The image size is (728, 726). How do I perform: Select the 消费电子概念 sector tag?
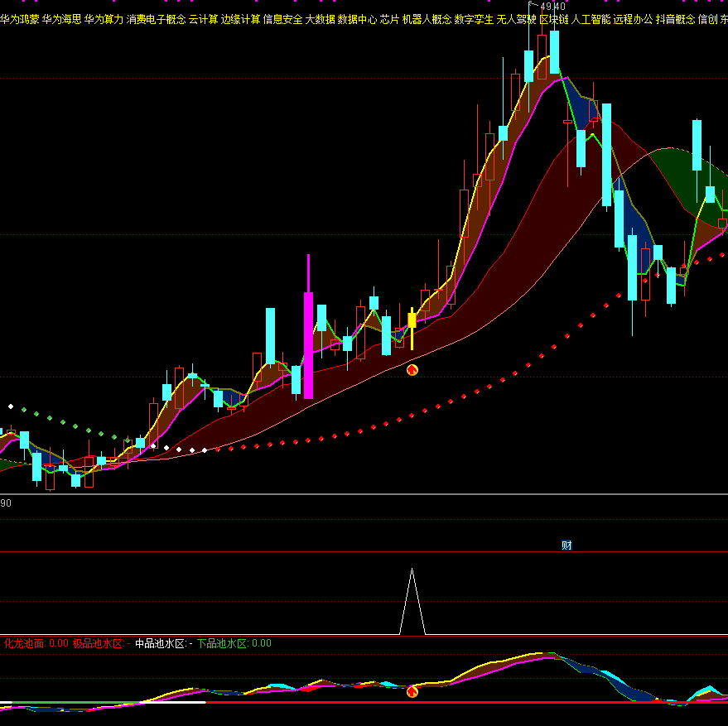pos(156,18)
